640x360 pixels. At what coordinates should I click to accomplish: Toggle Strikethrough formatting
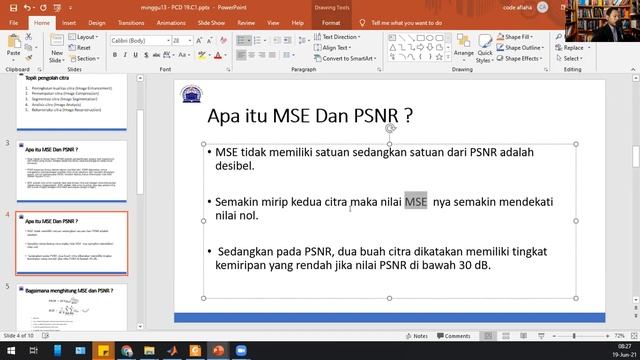(156, 55)
